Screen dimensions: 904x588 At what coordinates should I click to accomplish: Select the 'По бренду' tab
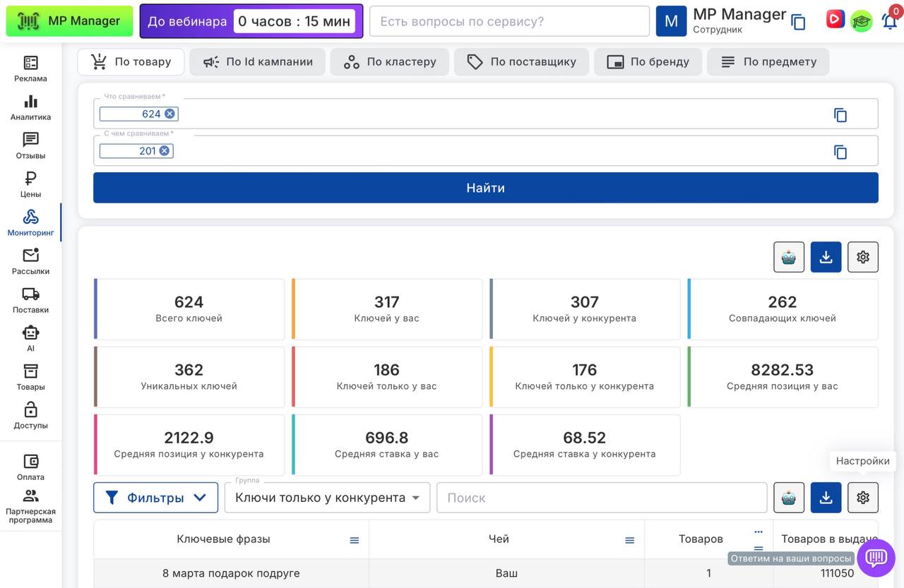pos(648,62)
